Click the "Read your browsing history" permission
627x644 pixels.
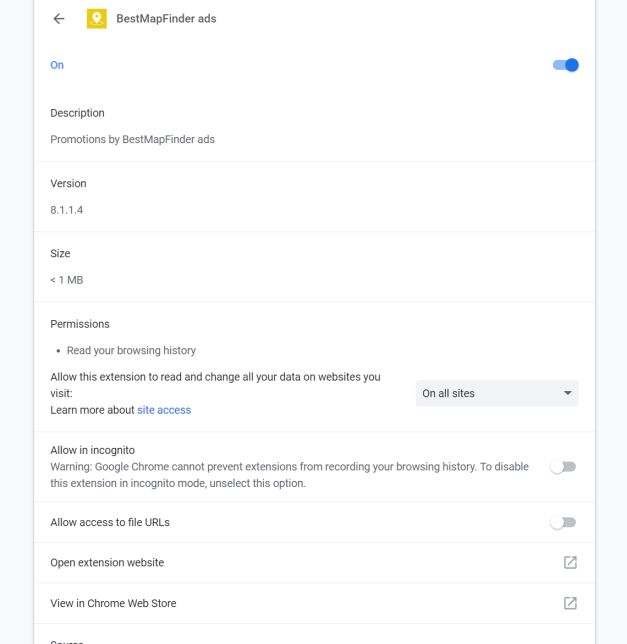click(131, 351)
